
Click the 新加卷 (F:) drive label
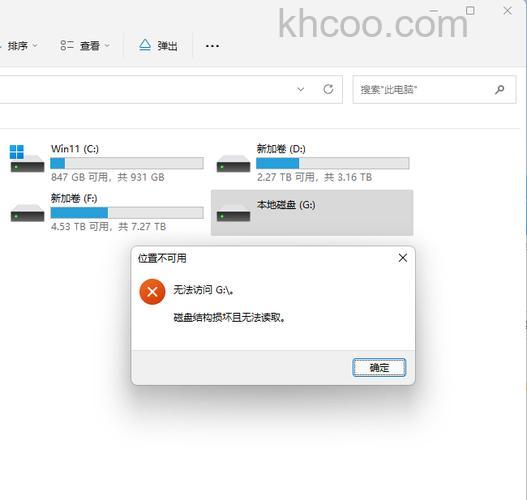coord(74,198)
